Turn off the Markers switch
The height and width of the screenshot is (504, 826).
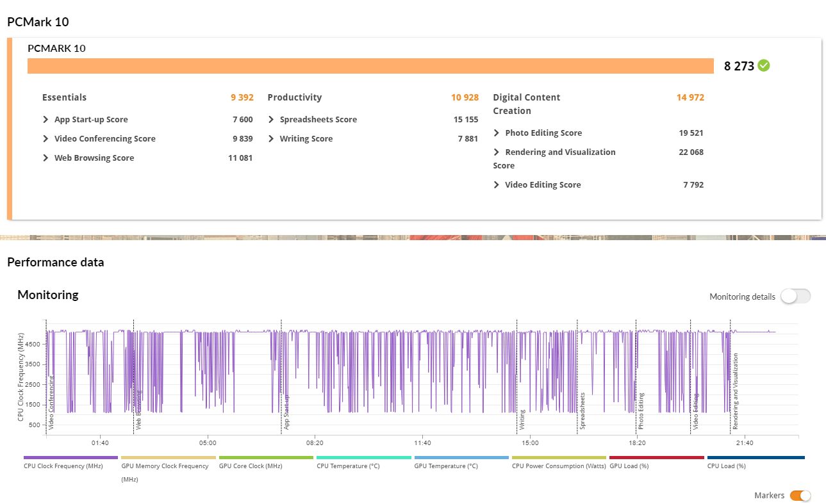[800, 496]
